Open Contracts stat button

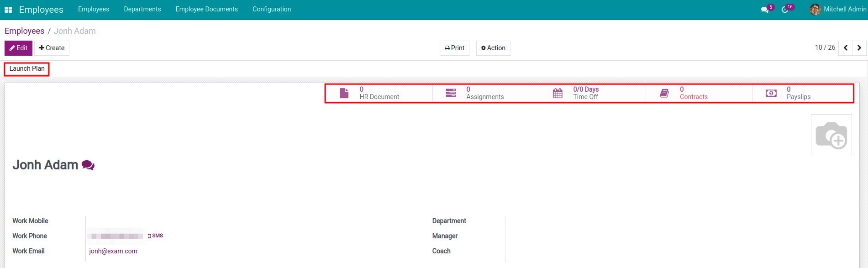(x=699, y=93)
